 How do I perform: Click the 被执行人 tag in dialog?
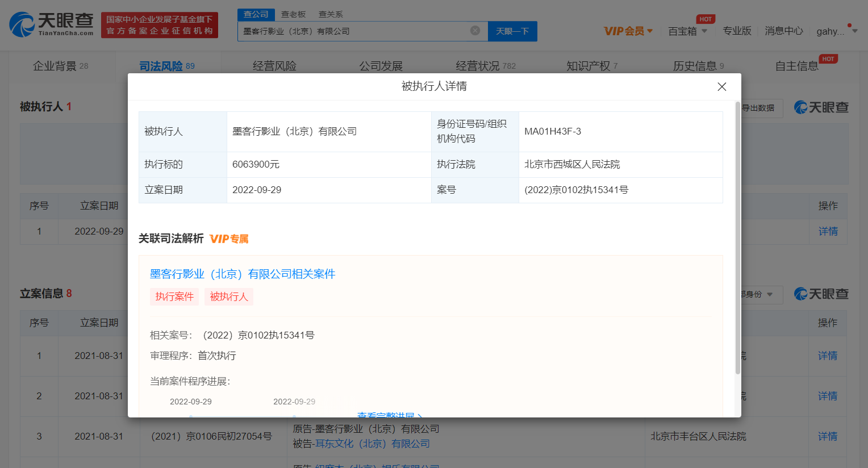229,296
